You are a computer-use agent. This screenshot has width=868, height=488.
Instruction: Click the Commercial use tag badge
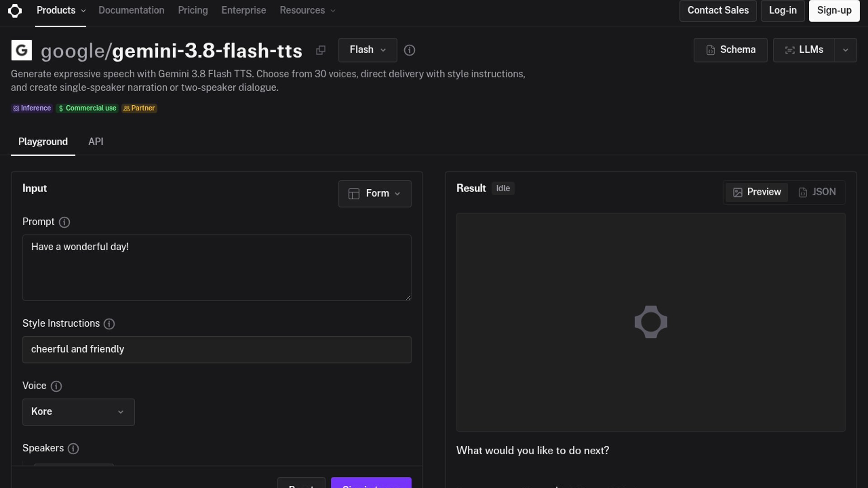click(x=87, y=108)
